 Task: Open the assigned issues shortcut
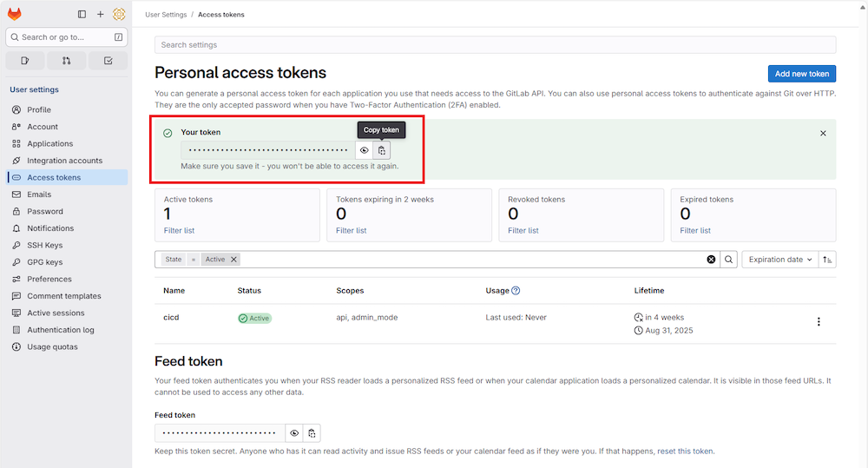25,61
